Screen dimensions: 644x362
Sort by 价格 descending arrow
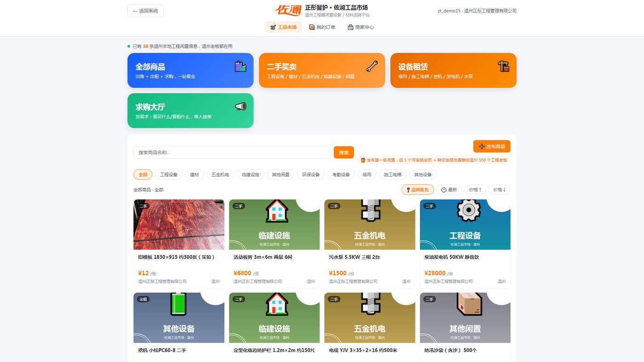[x=499, y=190]
